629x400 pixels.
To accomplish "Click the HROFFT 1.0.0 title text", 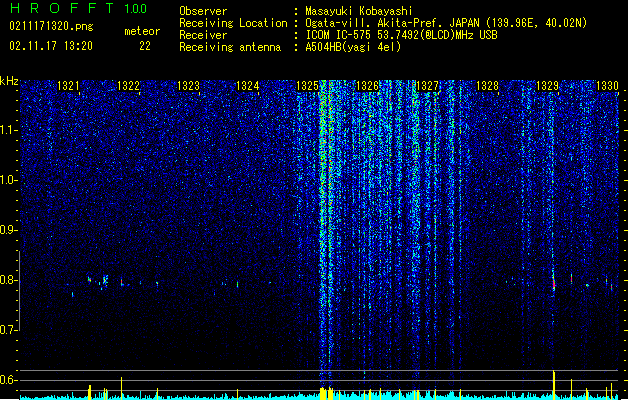I will (78, 8).
